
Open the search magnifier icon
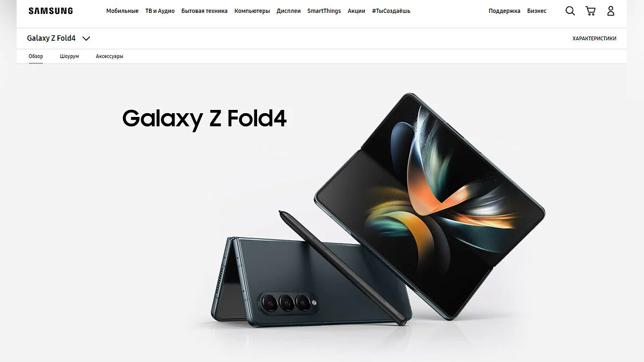(x=570, y=11)
